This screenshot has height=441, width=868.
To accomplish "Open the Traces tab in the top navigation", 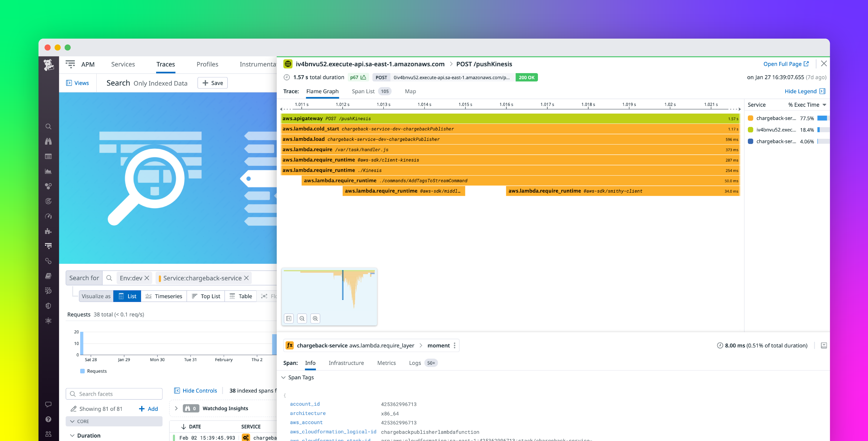I will (165, 64).
